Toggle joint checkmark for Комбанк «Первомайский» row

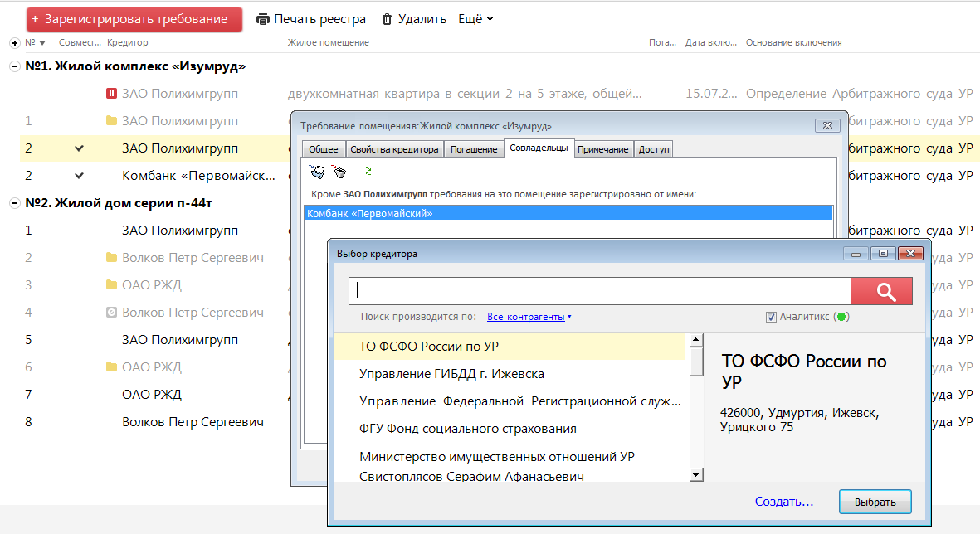[x=80, y=176]
